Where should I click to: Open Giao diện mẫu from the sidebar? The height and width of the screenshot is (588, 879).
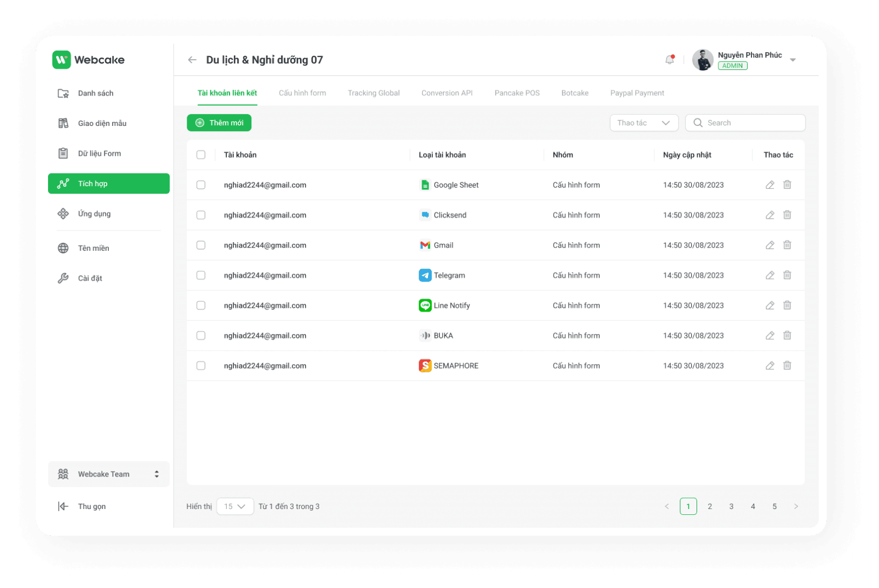pos(101,123)
